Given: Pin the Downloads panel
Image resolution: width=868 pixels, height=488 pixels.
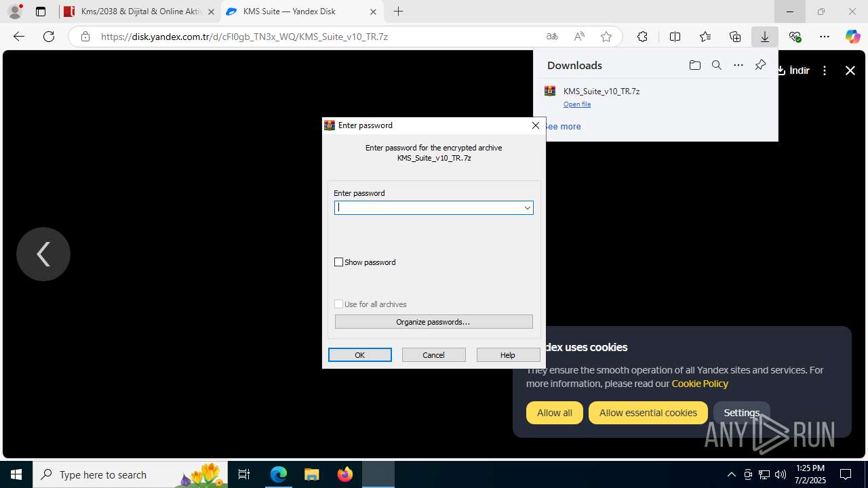Looking at the screenshot, I should click(760, 65).
